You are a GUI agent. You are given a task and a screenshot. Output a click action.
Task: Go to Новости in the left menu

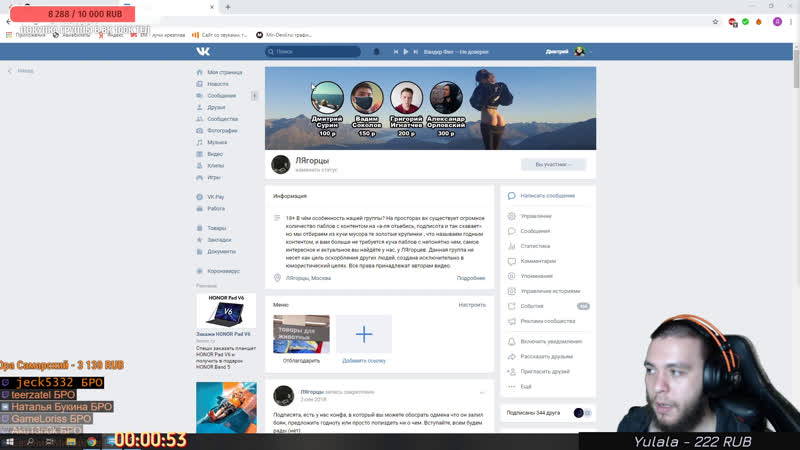pyautogui.click(x=217, y=84)
